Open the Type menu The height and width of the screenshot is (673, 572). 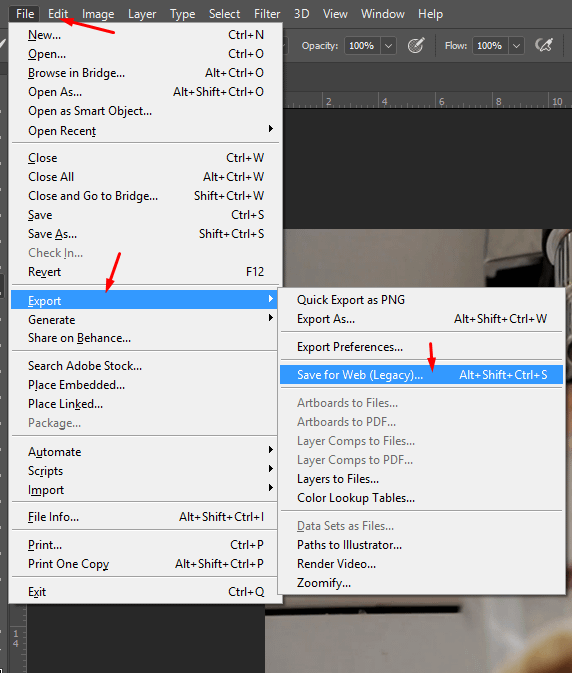coord(182,14)
